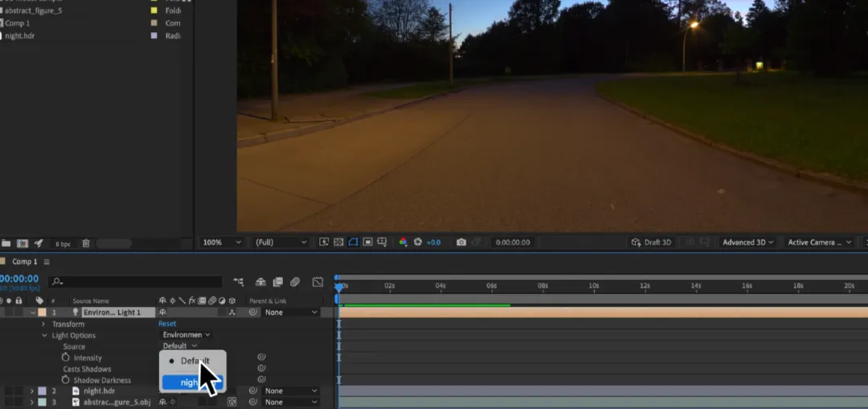Click the Source Name column header
Viewport: 868px width, 409px height.
pyautogui.click(x=91, y=301)
